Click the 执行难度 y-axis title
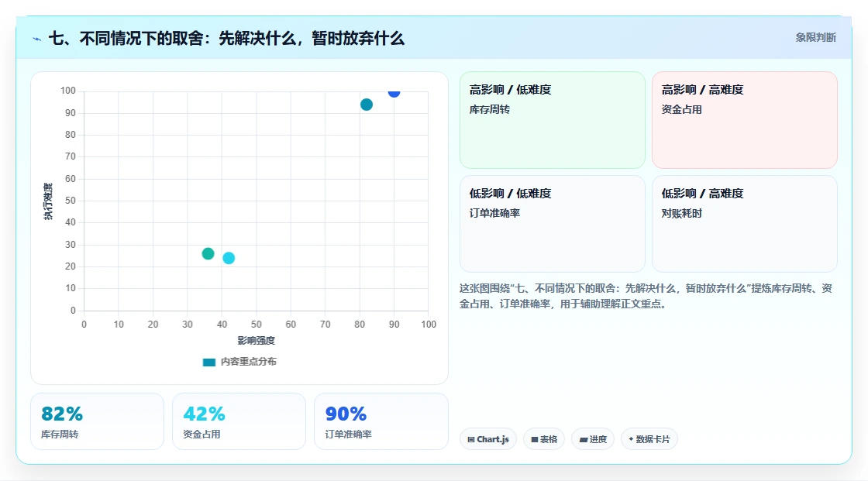Image resolution: width=868 pixels, height=481 pixels. [x=48, y=201]
